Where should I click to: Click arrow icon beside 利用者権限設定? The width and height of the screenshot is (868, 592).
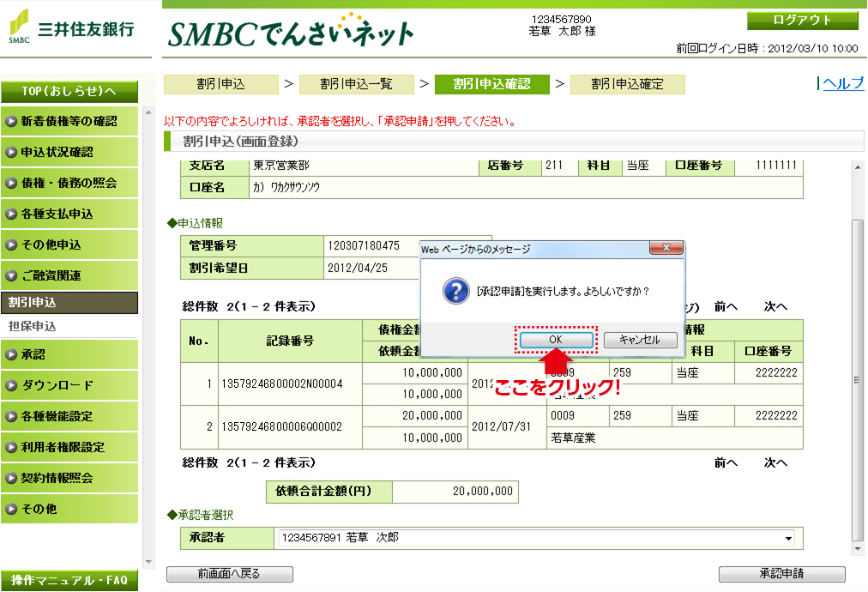coord(11,448)
